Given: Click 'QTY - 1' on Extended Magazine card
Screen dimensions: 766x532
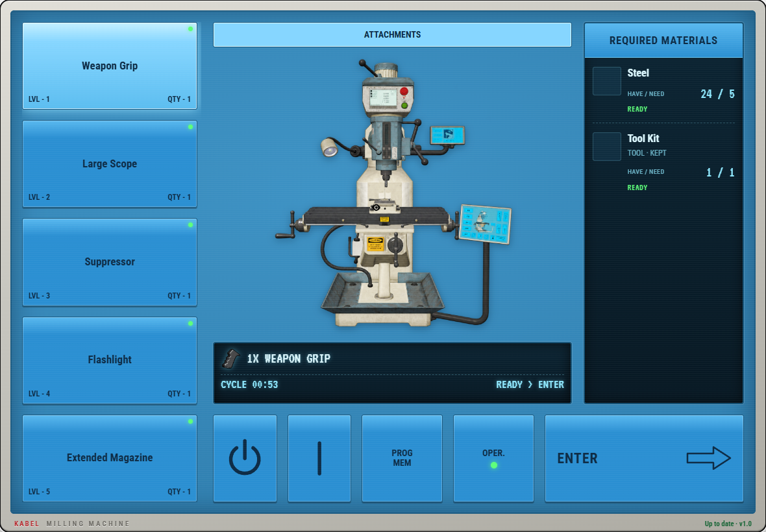Looking at the screenshot, I should [x=179, y=492].
